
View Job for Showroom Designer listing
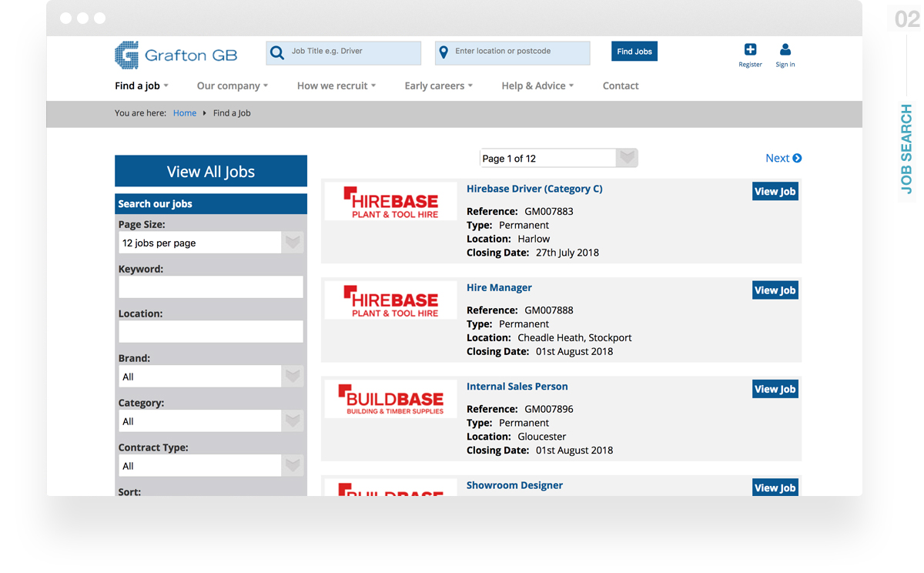coord(775,487)
